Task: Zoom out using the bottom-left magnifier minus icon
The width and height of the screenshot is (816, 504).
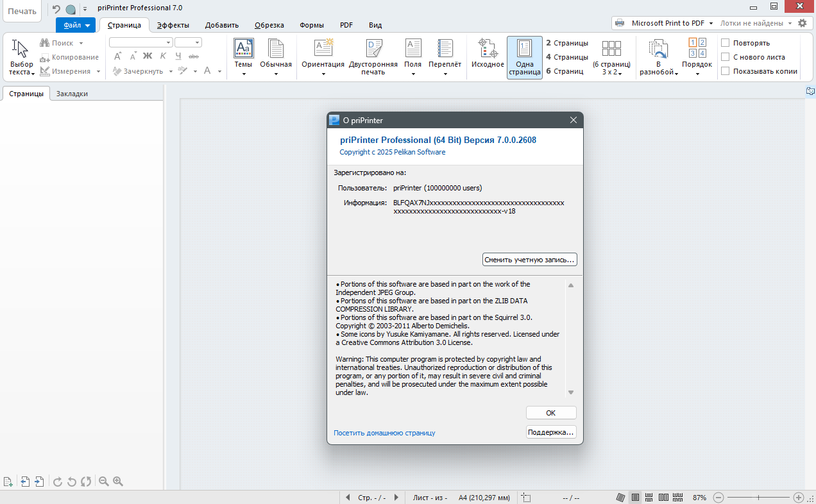Action: [103, 482]
